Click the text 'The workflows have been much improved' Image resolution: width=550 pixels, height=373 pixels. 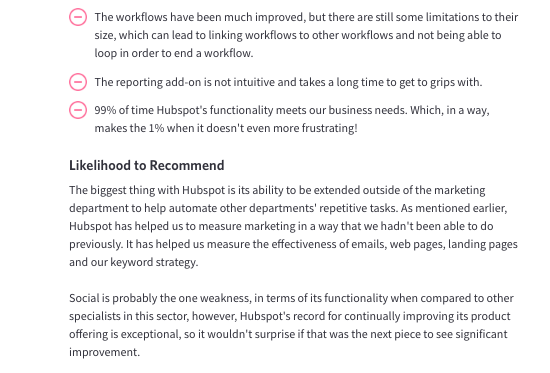tap(200, 17)
